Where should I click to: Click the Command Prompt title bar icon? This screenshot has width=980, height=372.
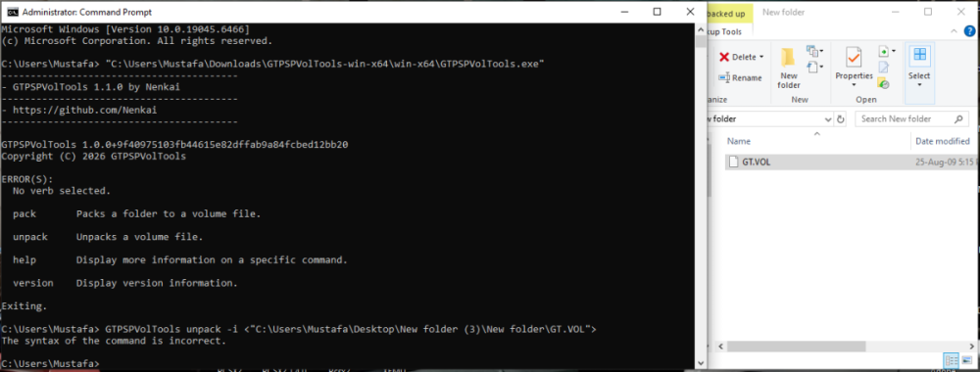pos(9,11)
